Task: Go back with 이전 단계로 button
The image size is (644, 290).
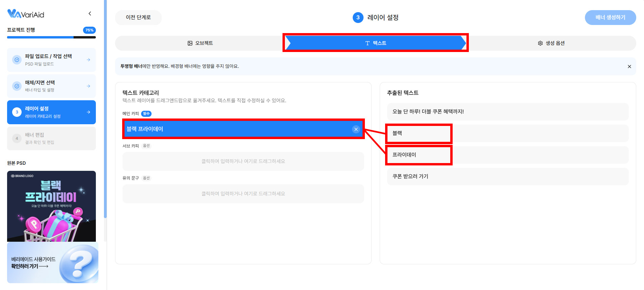Action: [138, 18]
